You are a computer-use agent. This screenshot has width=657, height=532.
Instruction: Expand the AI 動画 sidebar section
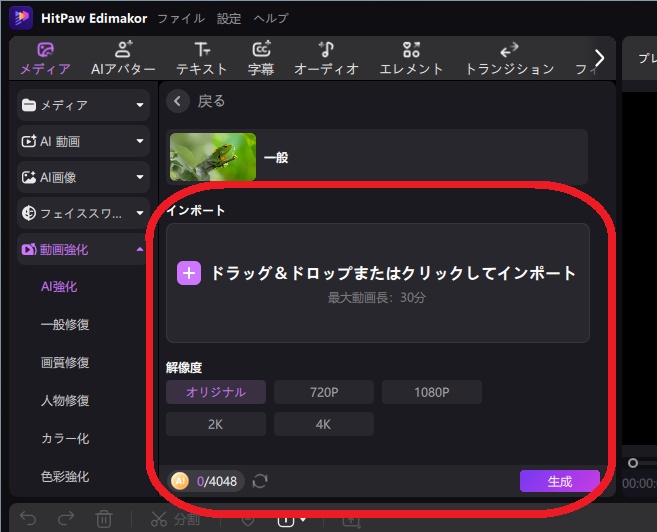point(83,141)
